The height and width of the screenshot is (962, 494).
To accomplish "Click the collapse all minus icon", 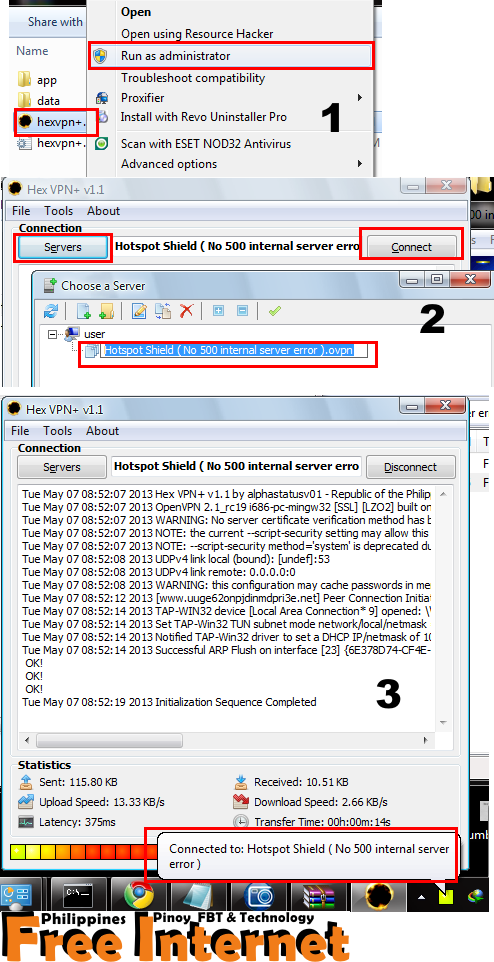I will (x=242, y=311).
